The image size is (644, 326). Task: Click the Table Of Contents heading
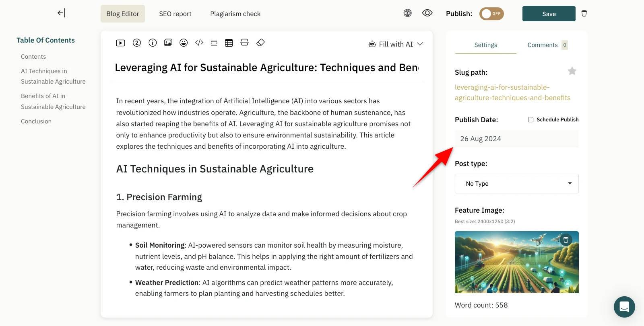(x=45, y=40)
